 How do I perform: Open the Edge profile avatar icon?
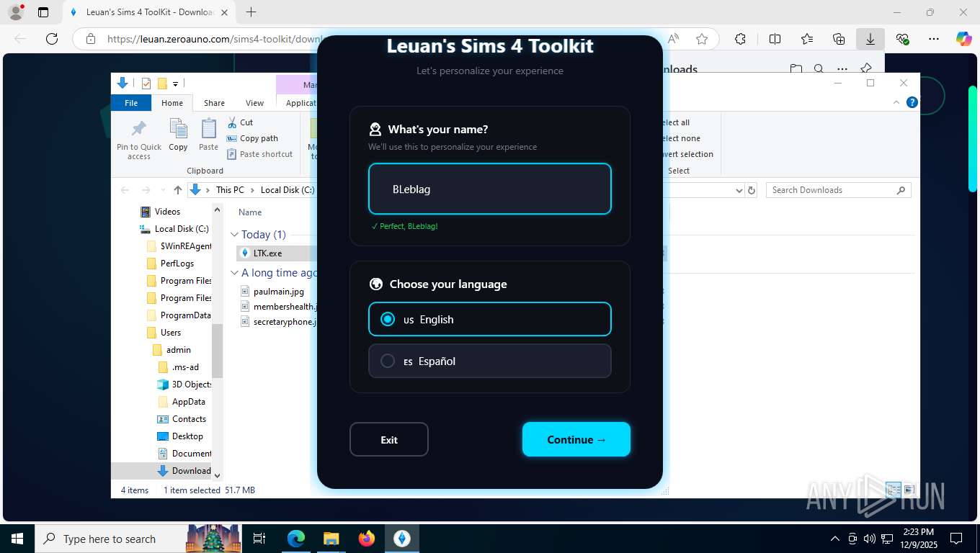click(x=15, y=12)
